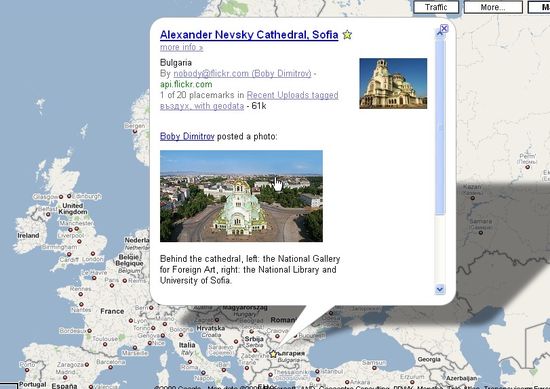Screen dimensions: 550x389
Task: Close the info window with the X icon
Action: pyautogui.click(x=444, y=28)
